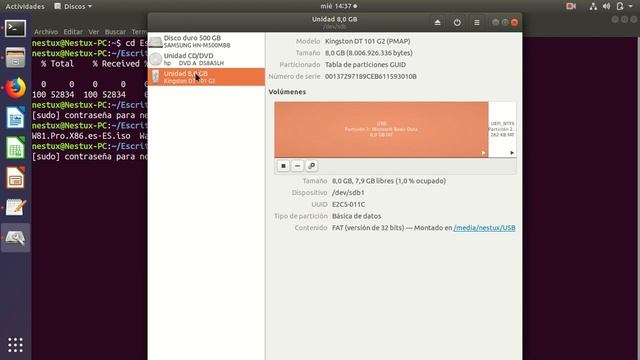The height and width of the screenshot is (360, 640).
Task: Open the Disks hamburger menu
Action: coord(477,22)
